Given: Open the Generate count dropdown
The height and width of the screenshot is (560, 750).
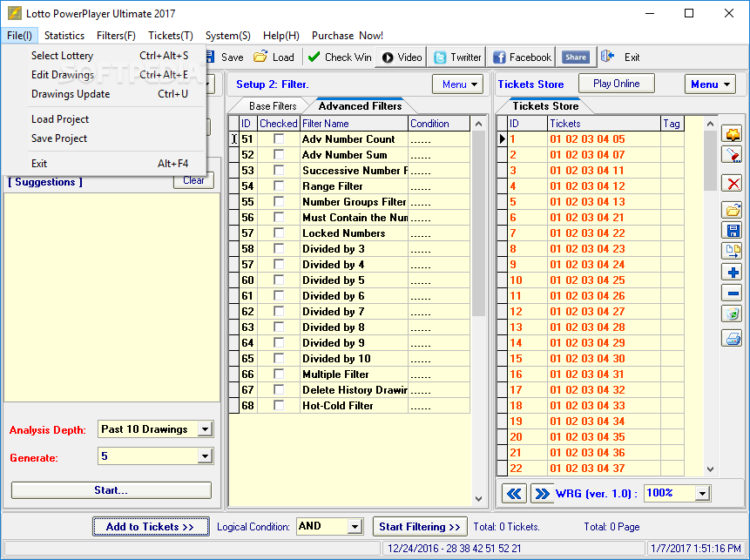Looking at the screenshot, I should [205, 456].
